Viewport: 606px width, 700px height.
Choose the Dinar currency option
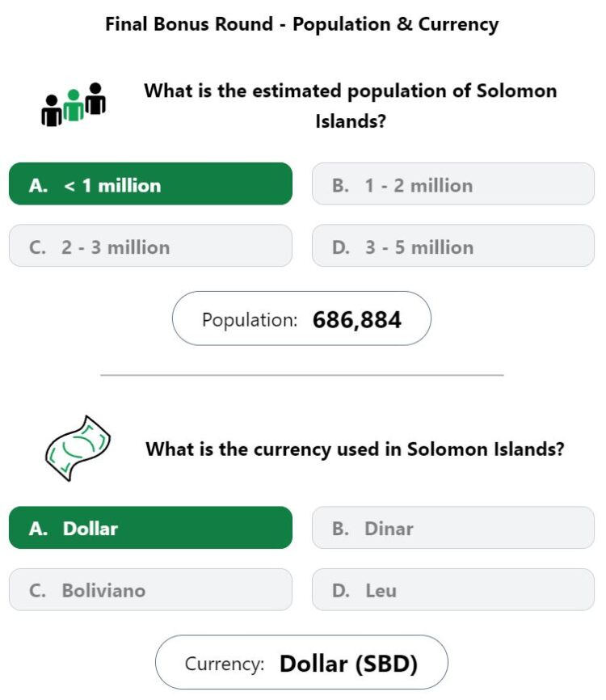[453, 528]
